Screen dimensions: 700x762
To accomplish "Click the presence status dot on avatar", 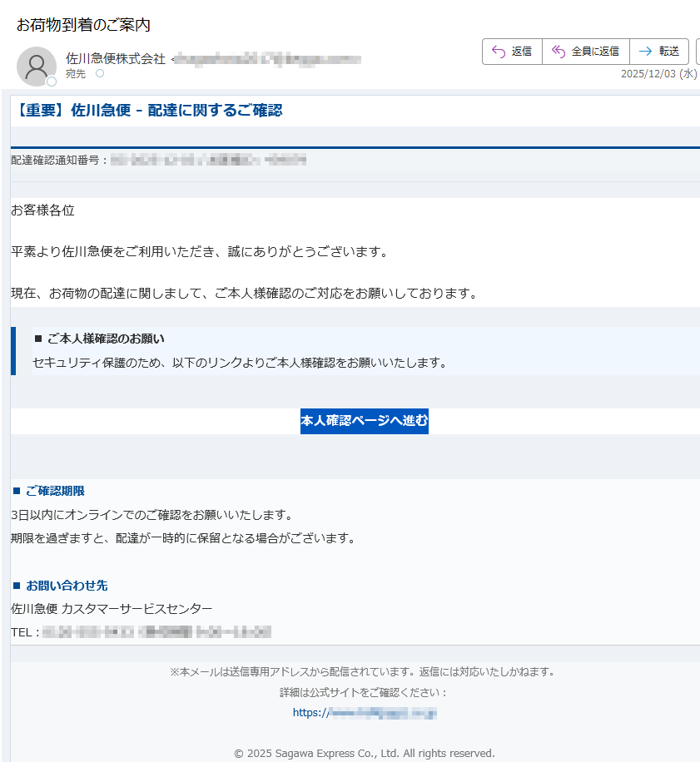I will (52, 82).
